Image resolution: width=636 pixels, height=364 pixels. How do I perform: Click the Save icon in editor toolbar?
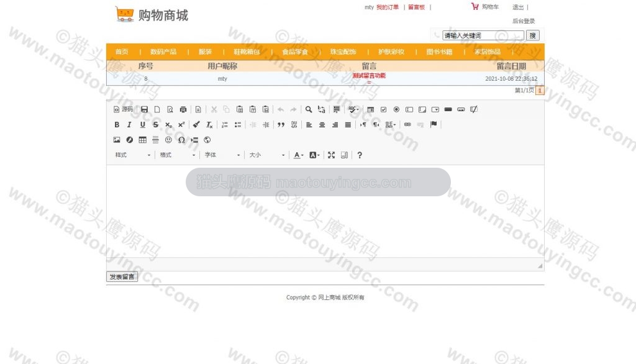coord(144,109)
